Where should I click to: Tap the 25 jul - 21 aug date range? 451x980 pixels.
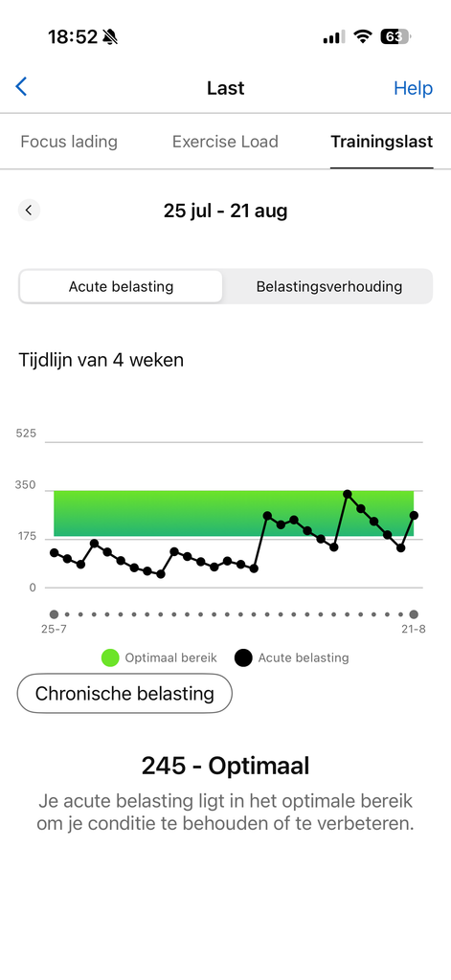coord(226,211)
